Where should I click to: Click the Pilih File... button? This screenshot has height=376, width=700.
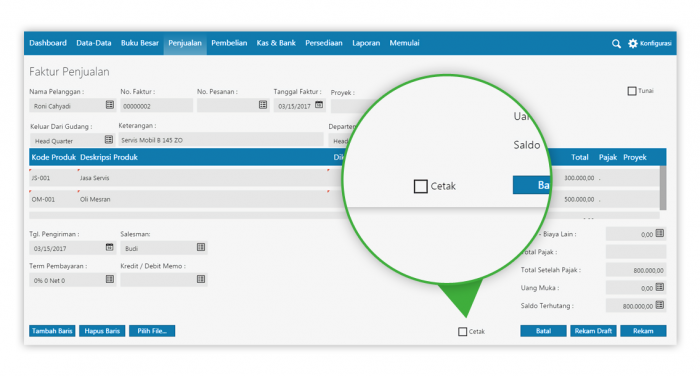coord(152,331)
